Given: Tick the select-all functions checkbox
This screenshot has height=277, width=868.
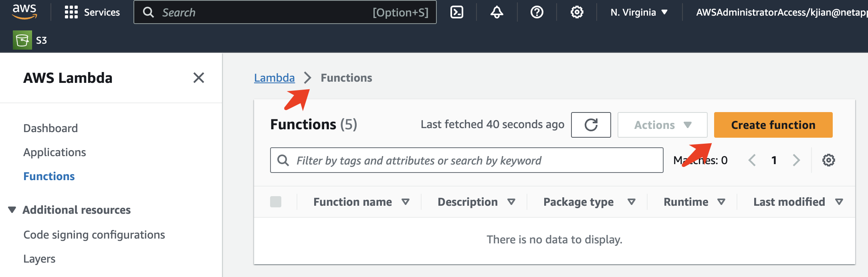Looking at the screenshot, I should click(276, 202).
